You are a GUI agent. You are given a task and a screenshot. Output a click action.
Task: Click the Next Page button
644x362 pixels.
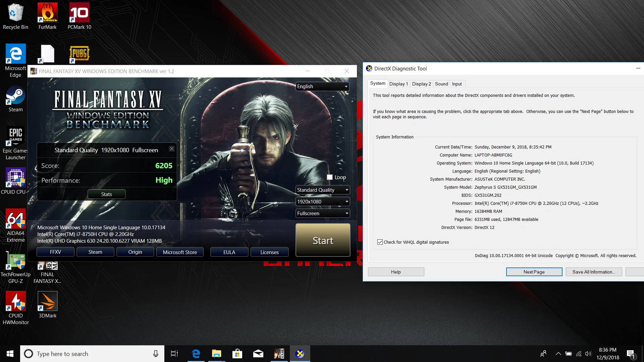coord(534,272)
